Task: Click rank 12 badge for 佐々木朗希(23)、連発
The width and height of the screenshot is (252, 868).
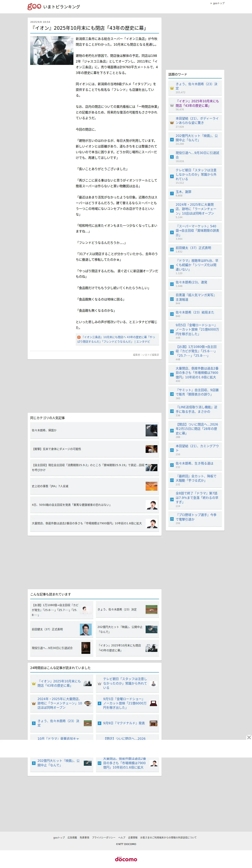Action: pos(172,284)
